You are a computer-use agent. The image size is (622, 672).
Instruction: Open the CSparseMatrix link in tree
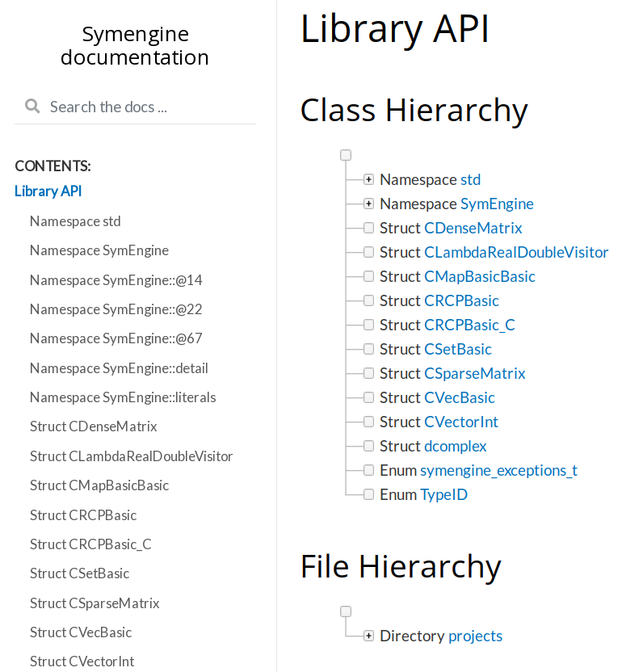[474, 374]
